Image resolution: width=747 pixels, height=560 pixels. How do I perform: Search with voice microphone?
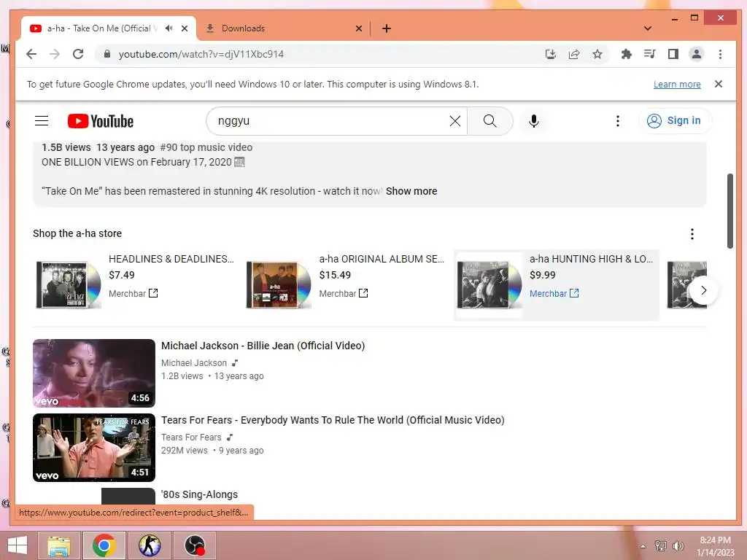click(x=533, y=121)
